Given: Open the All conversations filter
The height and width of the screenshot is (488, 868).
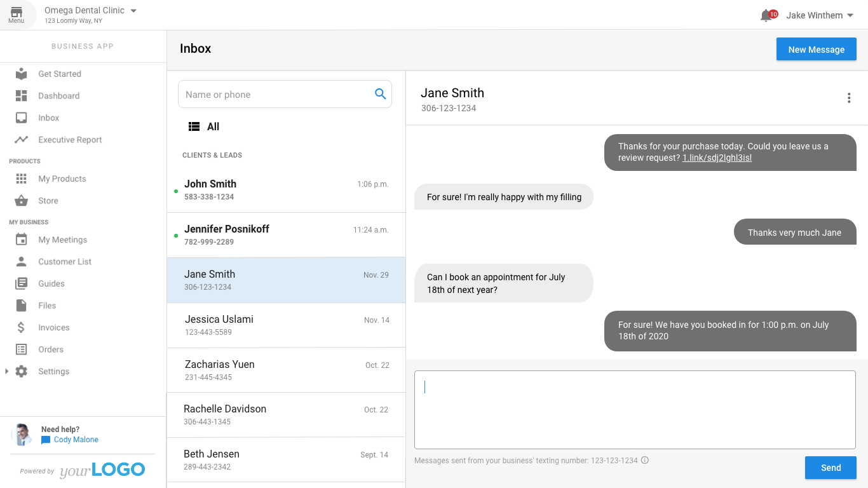Looking at the screenshot, I should tap(204, 126).
